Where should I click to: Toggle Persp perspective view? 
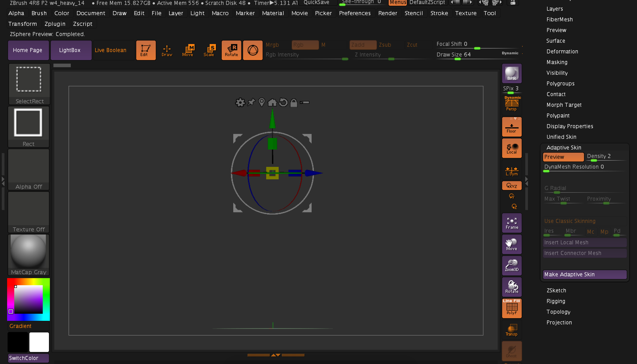(x=512, y=103)
